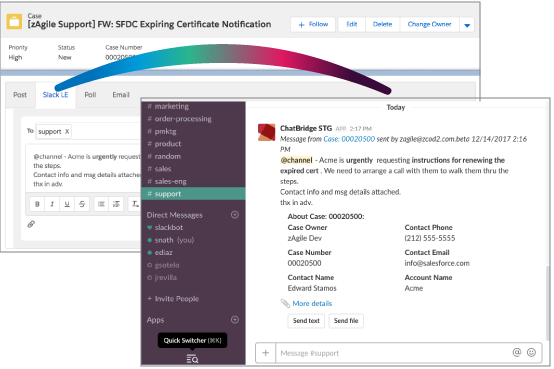Open the #product channel
The height and width of the screenshot is (369, 554).
tap(193, 144)
